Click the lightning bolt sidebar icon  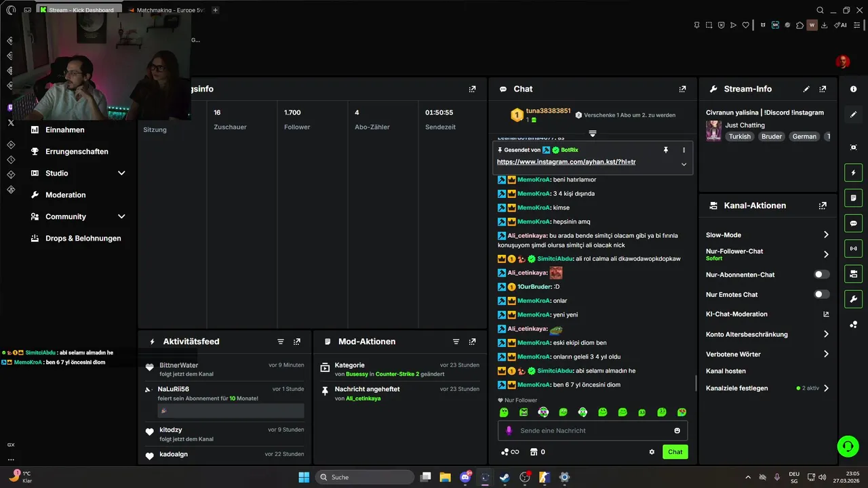[x=853, y=173]
